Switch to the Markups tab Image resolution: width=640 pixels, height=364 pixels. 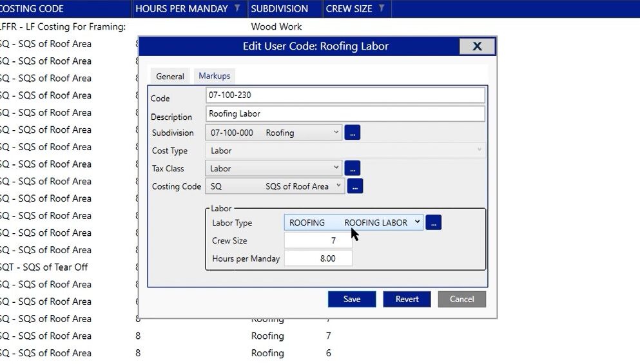pos(214,76)
